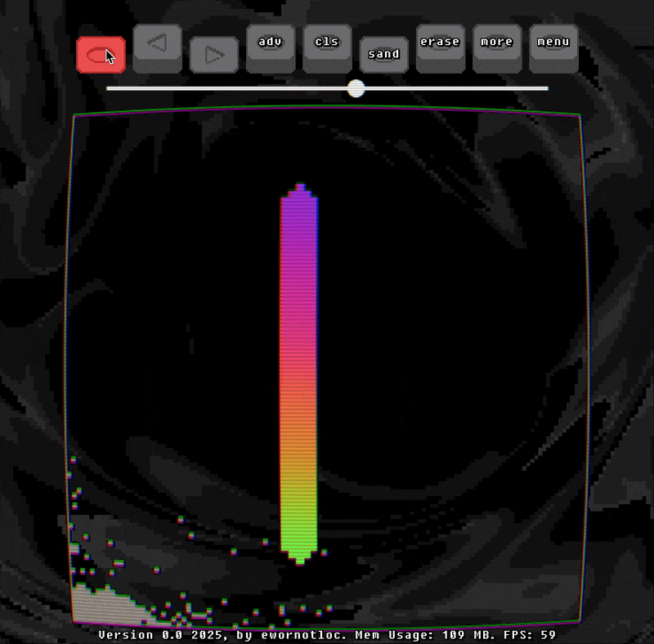
Task: Select the left-pointing triangle button
Action: [157, 49]
